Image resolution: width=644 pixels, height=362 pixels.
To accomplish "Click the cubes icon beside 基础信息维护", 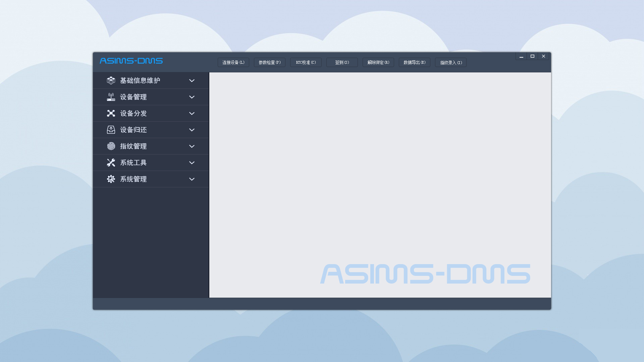I will tap(111, 80).
